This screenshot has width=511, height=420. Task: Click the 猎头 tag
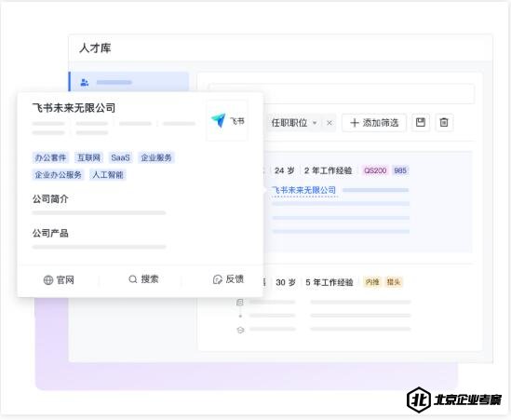(x=394, y=282)
